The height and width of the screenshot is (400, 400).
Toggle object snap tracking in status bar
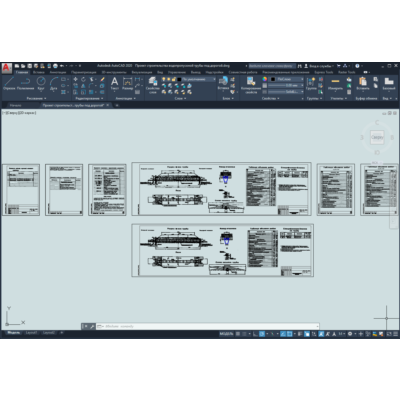(x=283, y=334)
